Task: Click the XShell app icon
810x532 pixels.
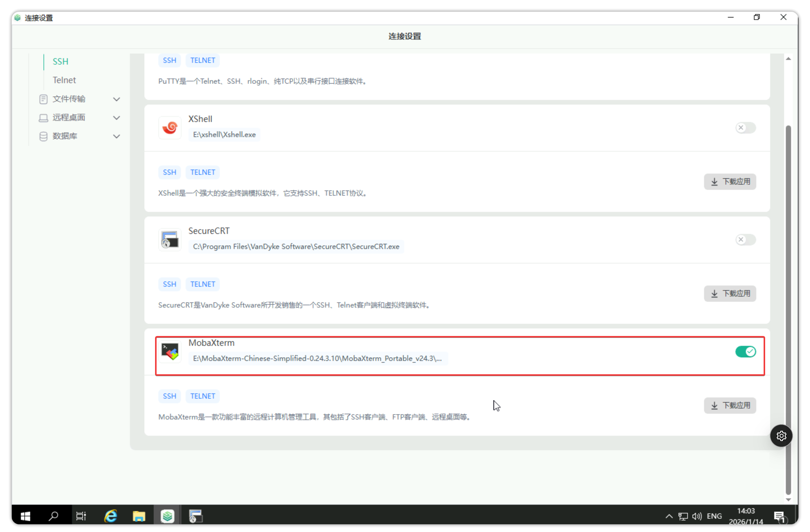Action: pyautogui.click(x=170, y=127)
